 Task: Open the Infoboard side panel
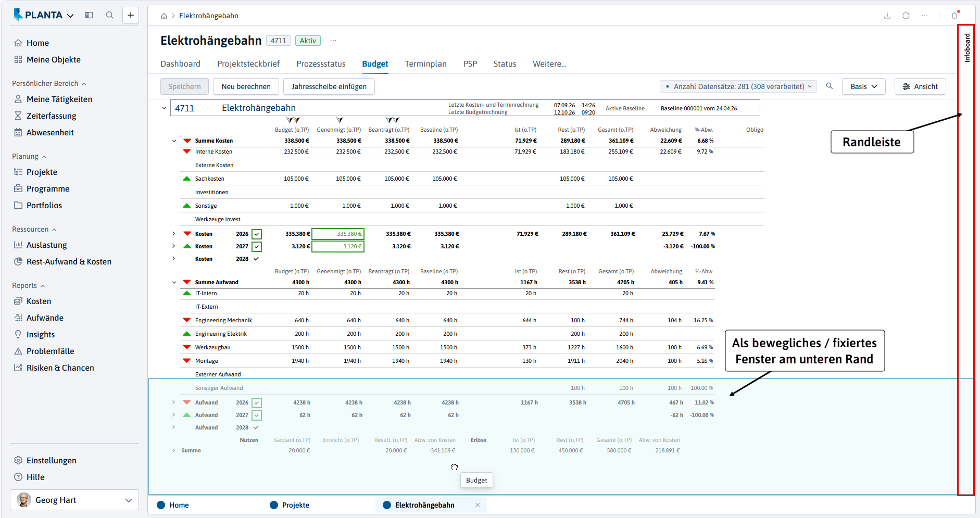[967, 48]
